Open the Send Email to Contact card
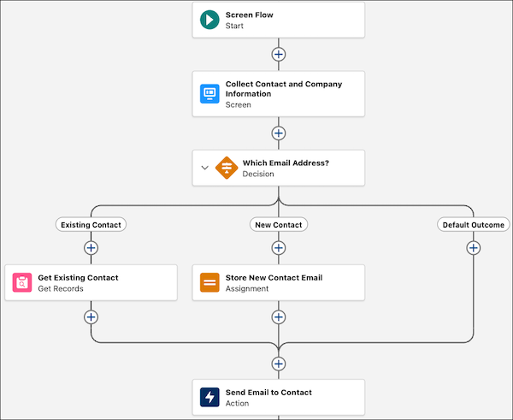Screen dimensions: 513x420 [x=279, y=397]
